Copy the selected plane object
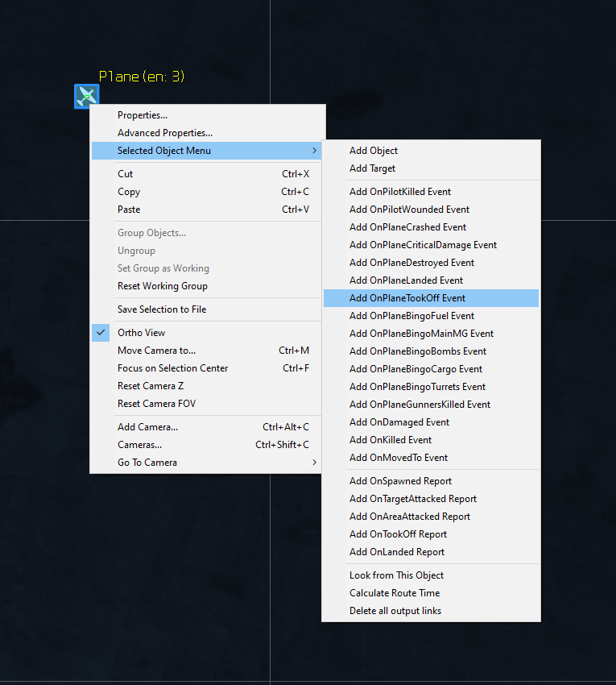The height and width of the screenshot is (685, 616). pos(129,192)
